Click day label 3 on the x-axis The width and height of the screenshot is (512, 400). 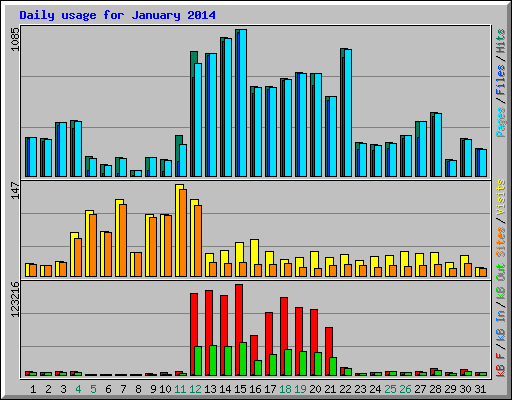63,389
